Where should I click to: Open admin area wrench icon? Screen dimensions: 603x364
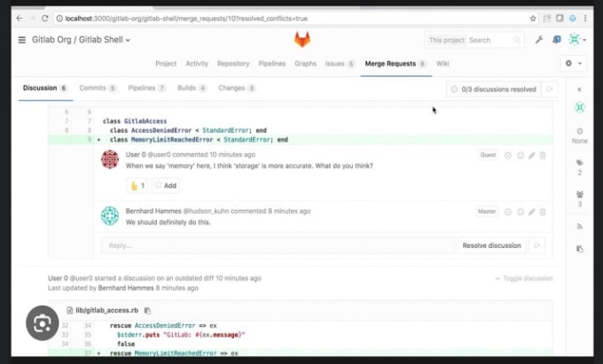[539, 40]
